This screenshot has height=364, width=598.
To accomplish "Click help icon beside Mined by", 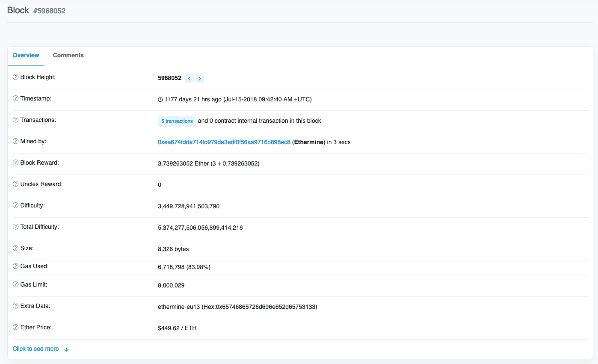I will pyautogui.click(x=16, y=142).
